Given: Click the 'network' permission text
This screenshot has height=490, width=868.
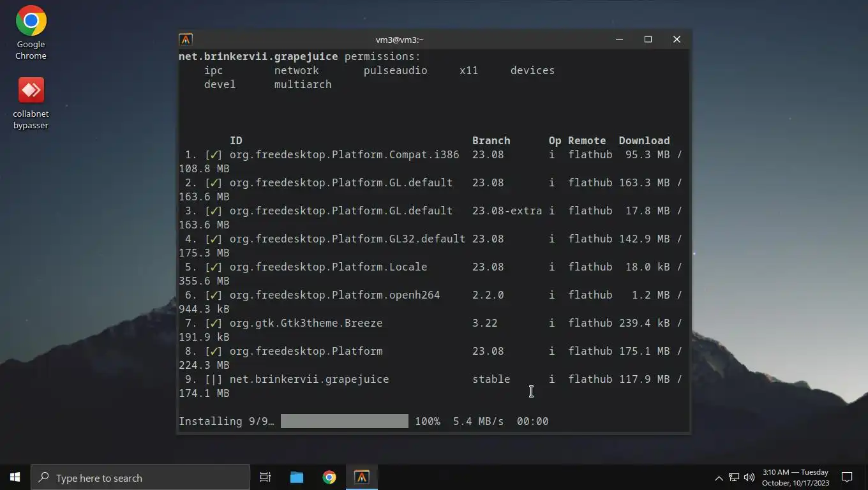Looking at the screenshot, I should coord(297,70).
